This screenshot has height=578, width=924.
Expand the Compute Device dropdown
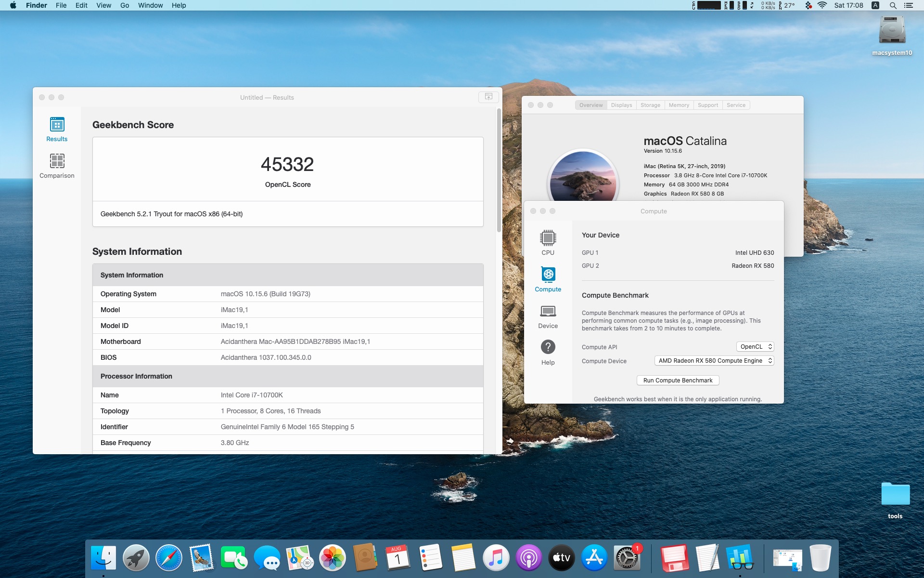(x=714, y=361)
